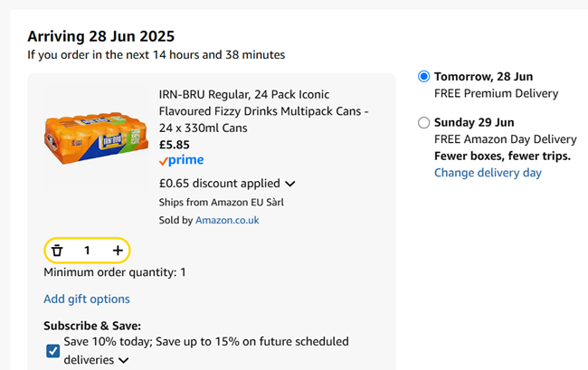588x370 pixels.
Task: Click the Minimum order quantity text
Action: [x=114, y=272]
